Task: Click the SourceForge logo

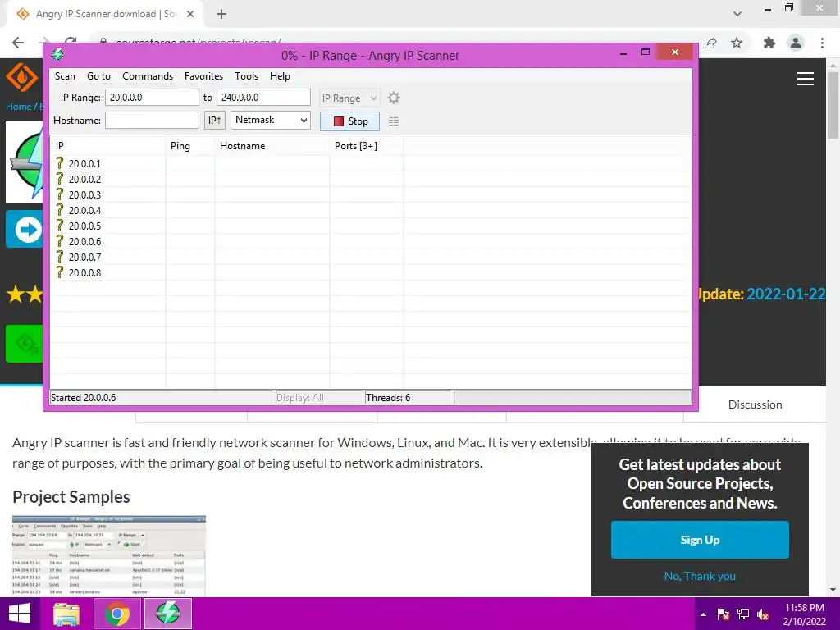Action: point(22,78)
